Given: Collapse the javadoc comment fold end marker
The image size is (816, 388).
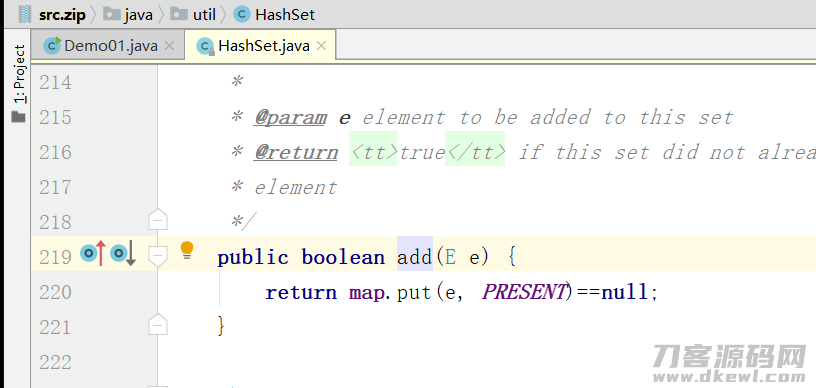Looking at the screenshot, I should [x=157, y=220].
